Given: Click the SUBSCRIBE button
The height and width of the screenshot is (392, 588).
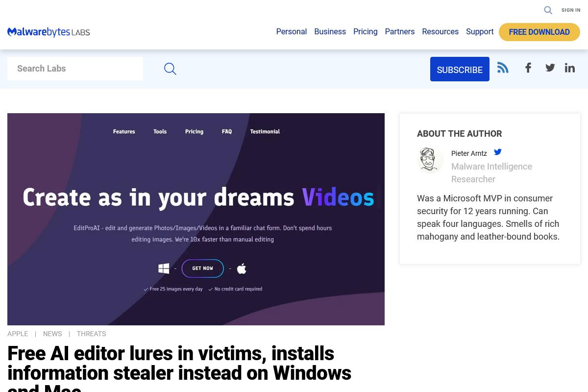Looking at the screenshot, I should (x=460, y=69).
